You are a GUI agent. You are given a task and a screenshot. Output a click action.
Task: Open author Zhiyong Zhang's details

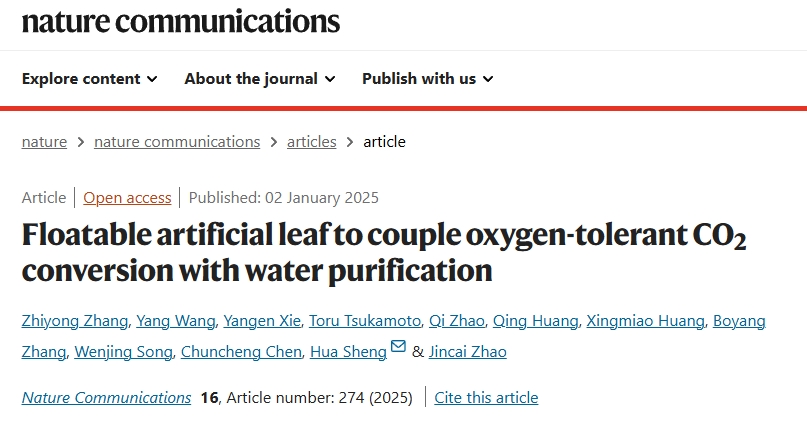[75, 321]
